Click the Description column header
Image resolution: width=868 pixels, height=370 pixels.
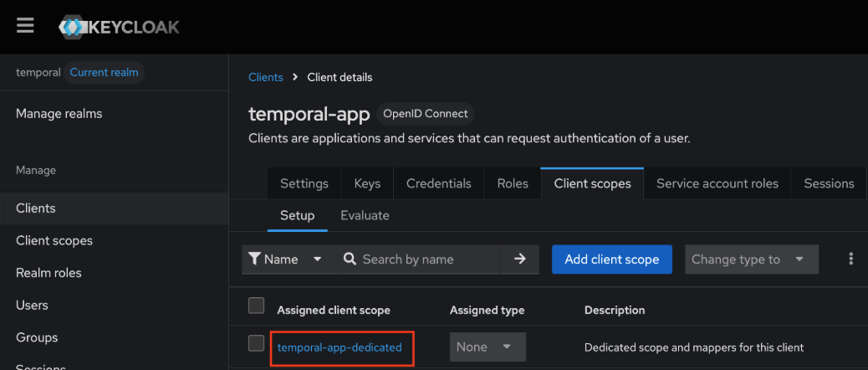point(615,311)
